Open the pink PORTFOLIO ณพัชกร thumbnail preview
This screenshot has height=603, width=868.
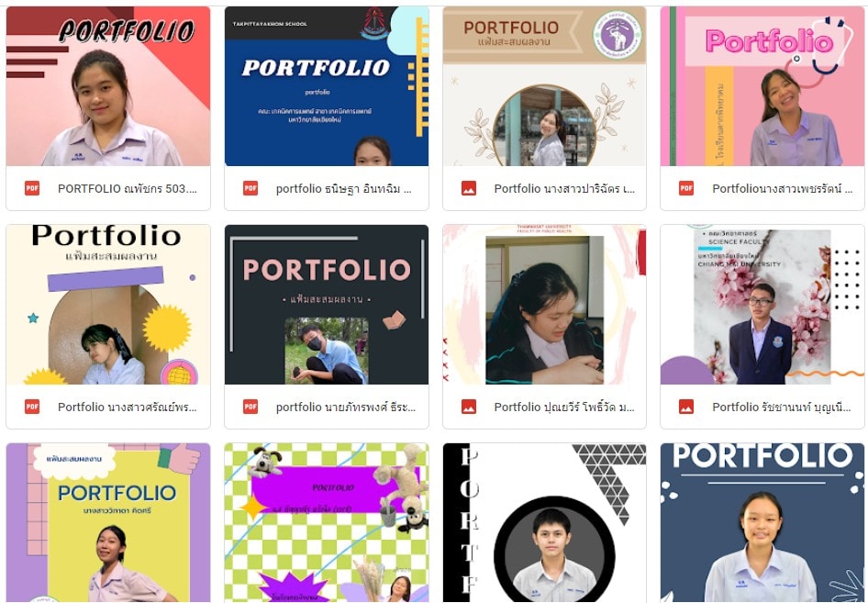point(108,86)
